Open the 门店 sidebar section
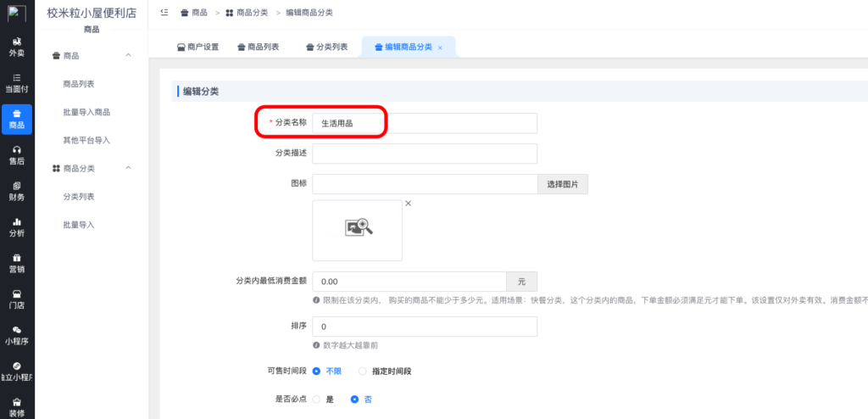 17,299
